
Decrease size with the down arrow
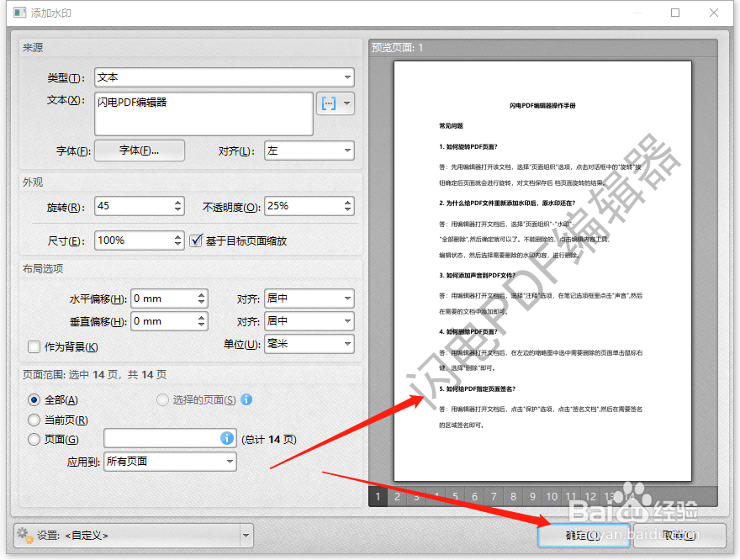(177, 245)
